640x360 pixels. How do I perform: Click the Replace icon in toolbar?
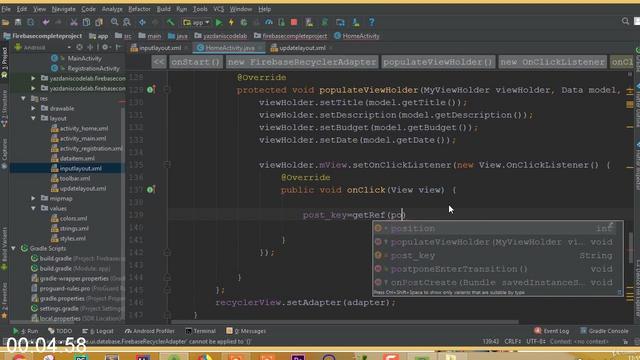pos(127,22)
